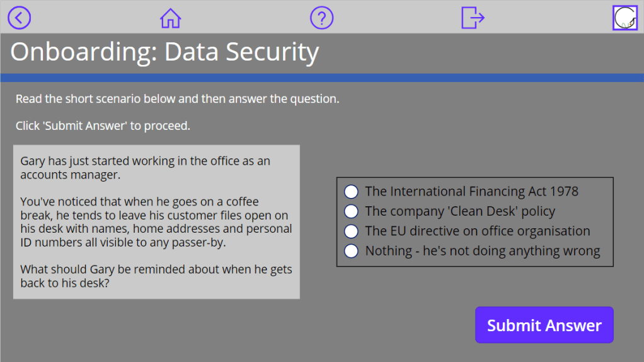Image resolution: width=644 pixels, height=362 pixels.
Task: Click the "Click 'Submit Answer' to proceed" text
Action: pos(103,126)
